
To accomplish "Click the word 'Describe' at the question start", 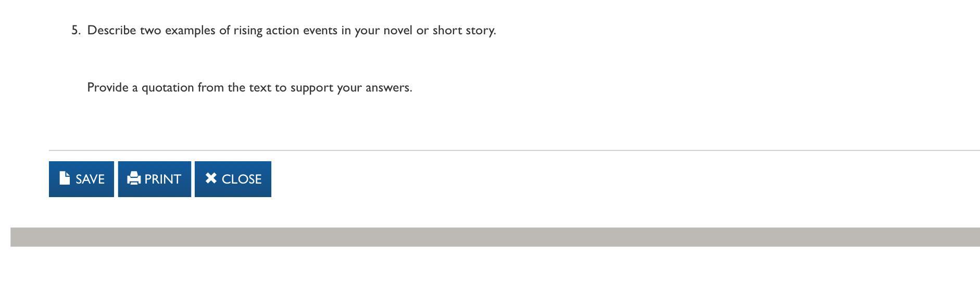I will tap(111, 31).
